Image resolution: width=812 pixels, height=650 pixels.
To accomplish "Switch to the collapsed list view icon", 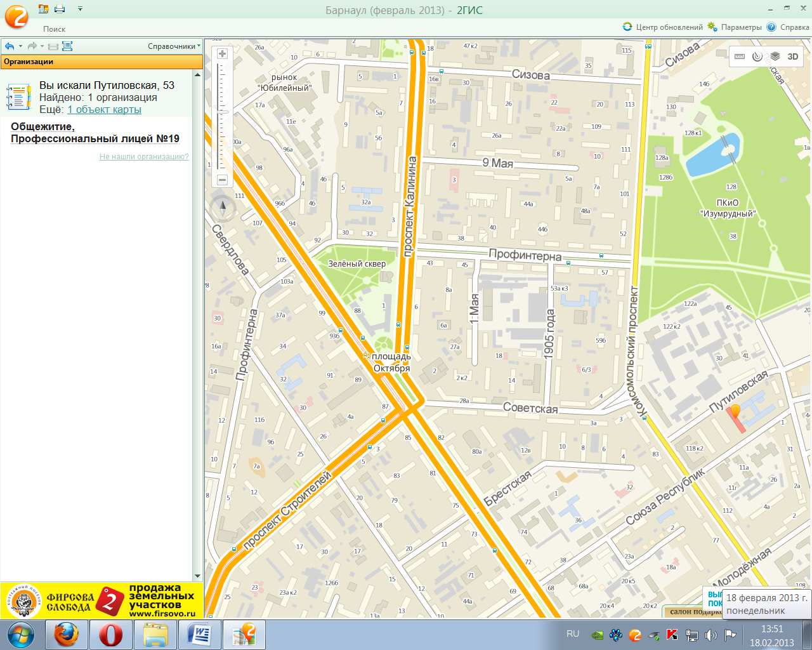I will coord(53,46).
